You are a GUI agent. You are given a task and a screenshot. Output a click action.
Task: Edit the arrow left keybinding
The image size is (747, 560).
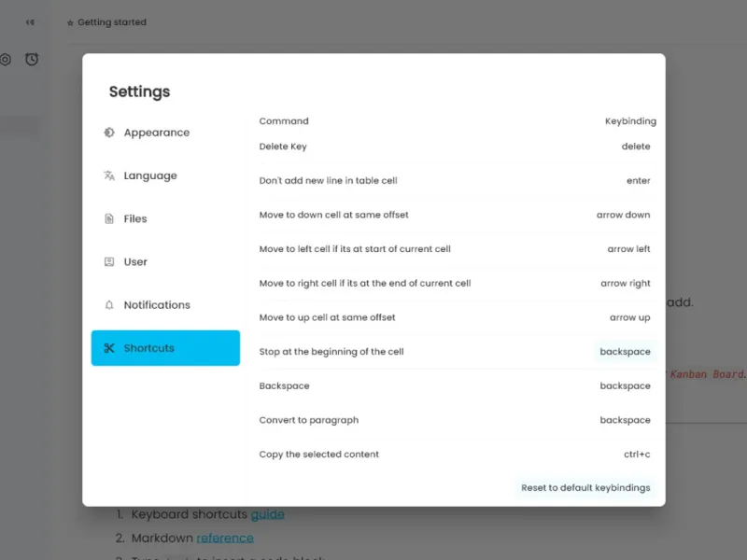tap(628, 249)
